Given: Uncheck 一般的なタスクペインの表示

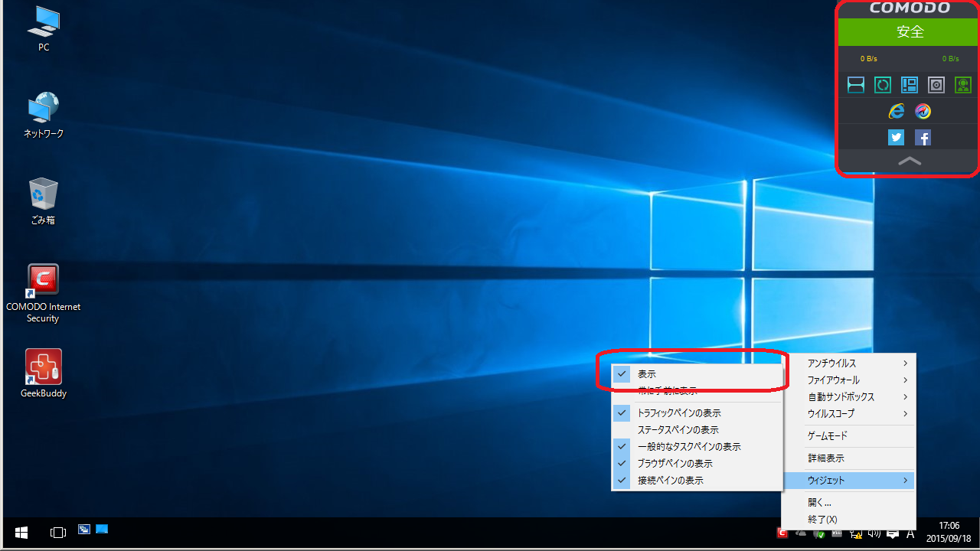Looking at the screenshot, I should [x=697, y=447].
